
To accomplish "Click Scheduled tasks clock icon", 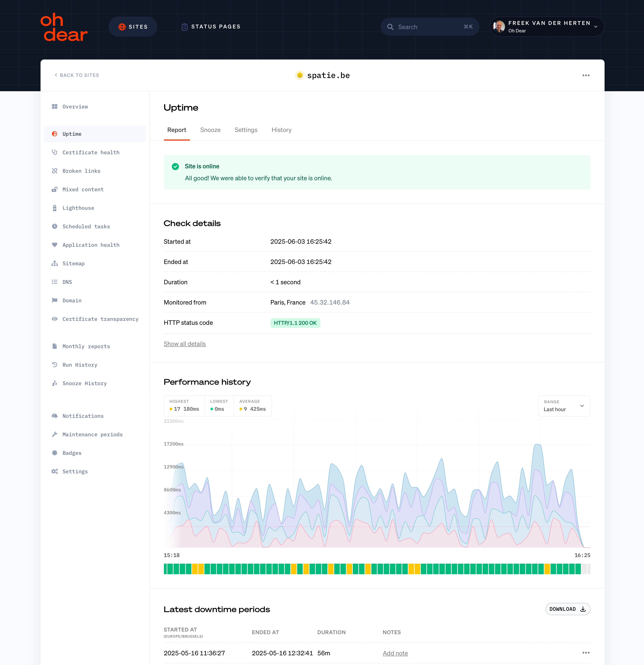I will (x=55, y=226).
